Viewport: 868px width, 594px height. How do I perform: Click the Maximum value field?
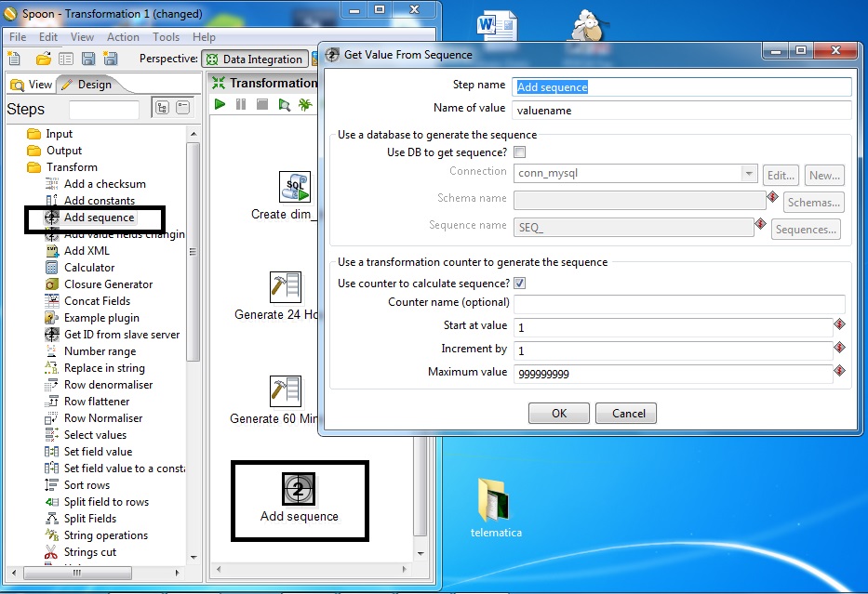(x=674, y=374)
